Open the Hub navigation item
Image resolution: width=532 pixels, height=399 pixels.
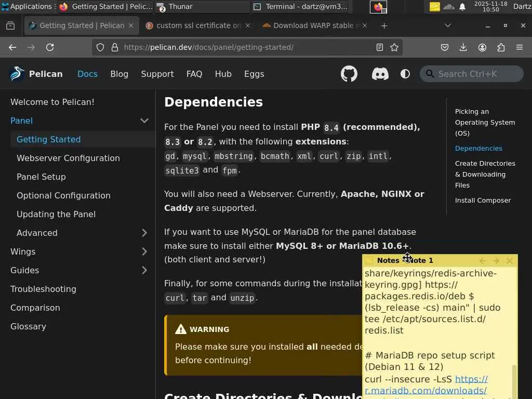223,74
